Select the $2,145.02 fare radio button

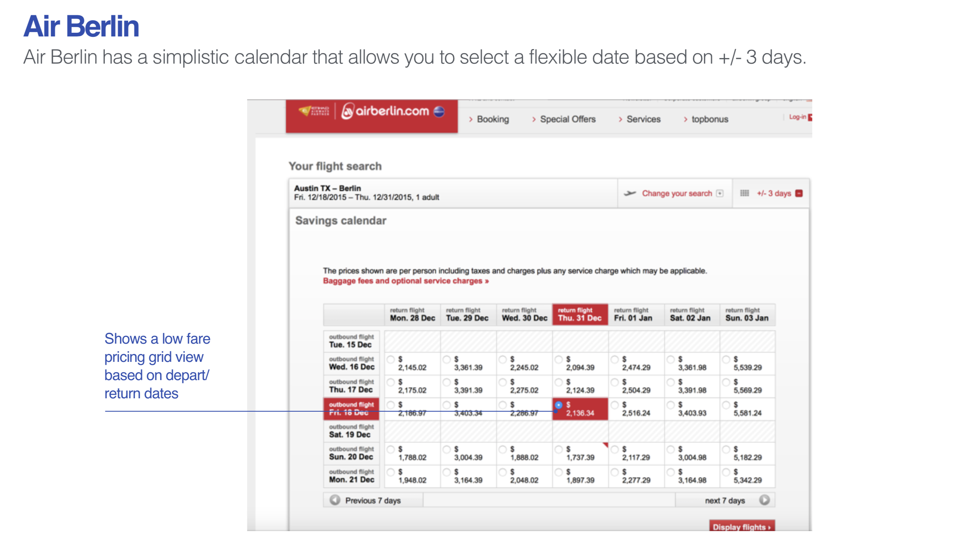coord(391,359)
